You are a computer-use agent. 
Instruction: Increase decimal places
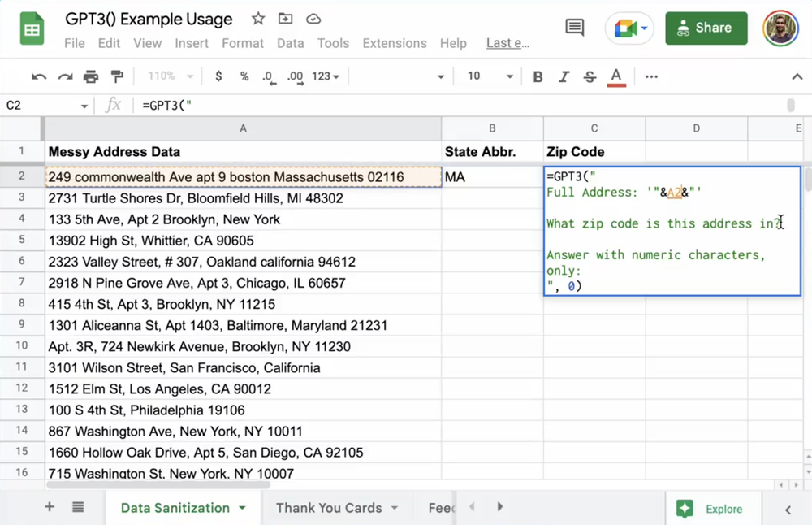[296, 76]
